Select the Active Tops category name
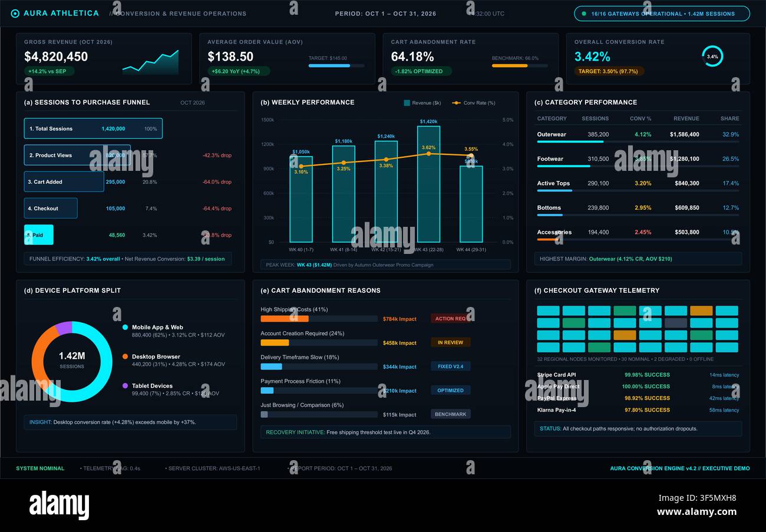Screen dimensions: 766x532 click(553, 183)
